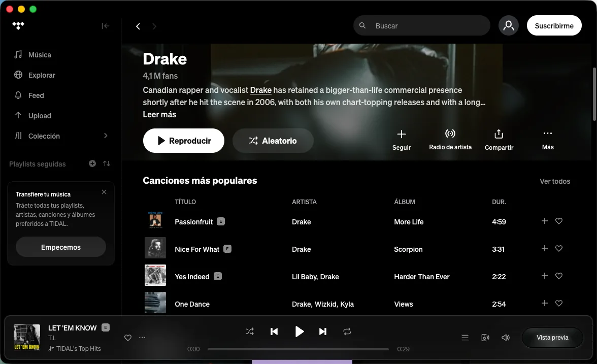The width and height of the screenshot is (597, 364).
Task: Share Drake via the Compartir icon
Action: [499, 134]
